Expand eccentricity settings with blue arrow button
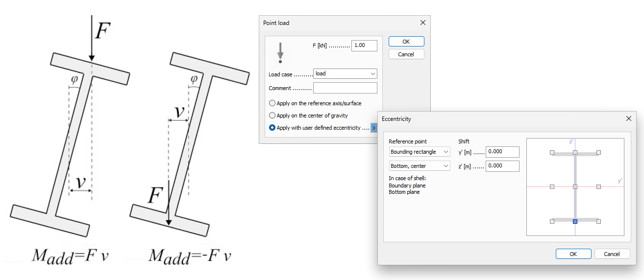The width and height of the screenshot is (644, 280). [x=374, y=128]
